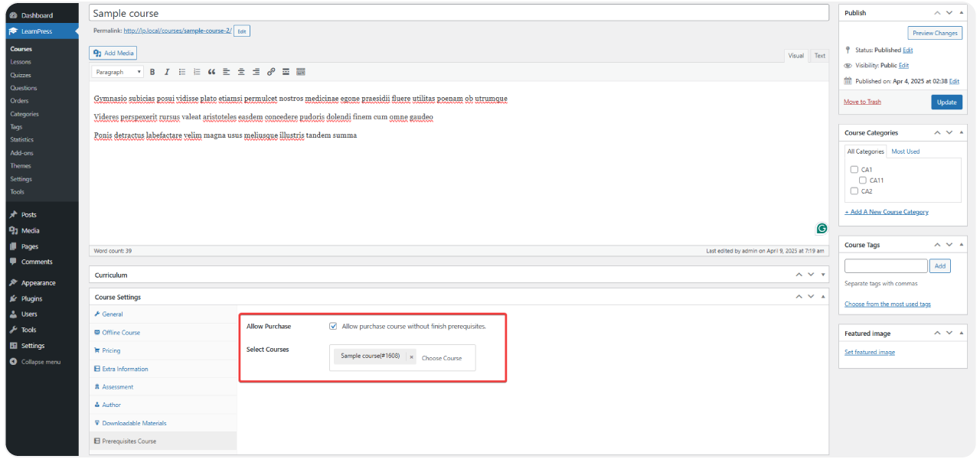Screen dimensions: 980x459
Task: Center align the paragraph text
Action: pos(241,72)
